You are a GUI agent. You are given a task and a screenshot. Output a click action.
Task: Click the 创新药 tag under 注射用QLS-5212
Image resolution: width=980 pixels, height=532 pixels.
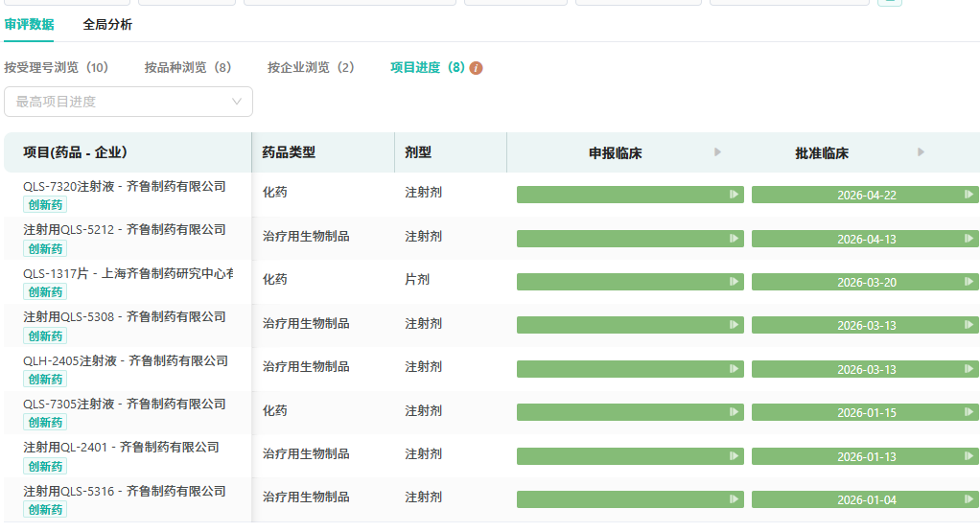pyautogui.click(x=45, y=248)
